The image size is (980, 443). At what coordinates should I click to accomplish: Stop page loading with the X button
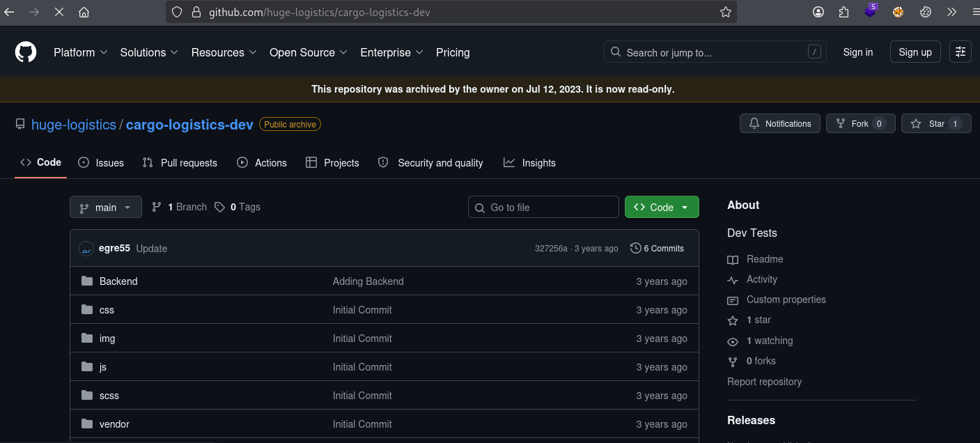tap(59, 12)
